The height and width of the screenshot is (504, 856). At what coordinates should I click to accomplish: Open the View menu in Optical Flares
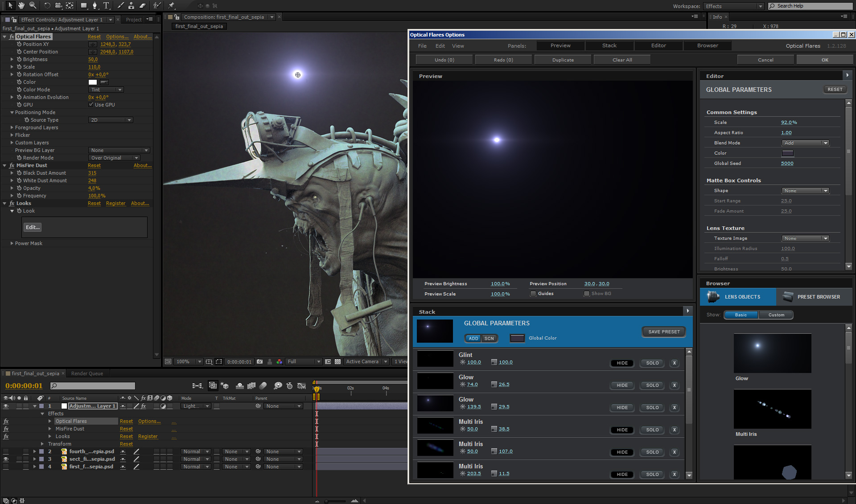point(458,46)
